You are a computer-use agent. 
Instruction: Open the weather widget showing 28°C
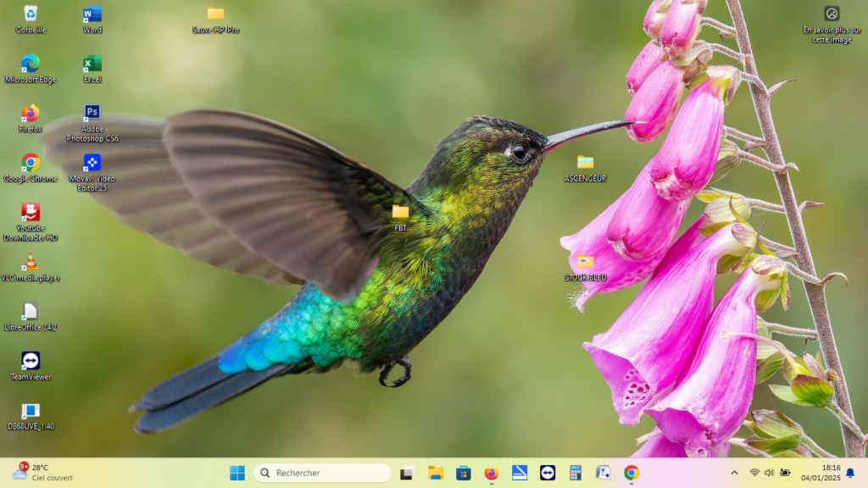42,473
